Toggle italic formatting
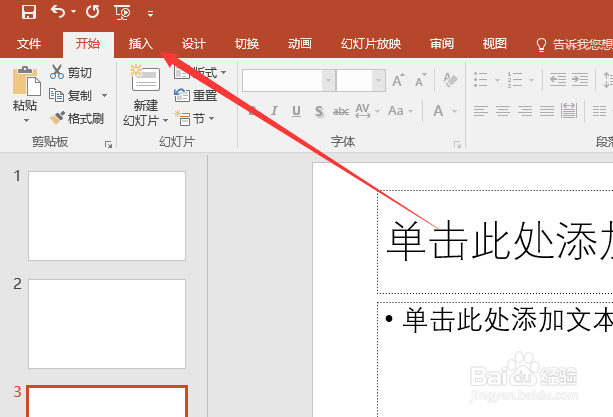 point(274,111)
